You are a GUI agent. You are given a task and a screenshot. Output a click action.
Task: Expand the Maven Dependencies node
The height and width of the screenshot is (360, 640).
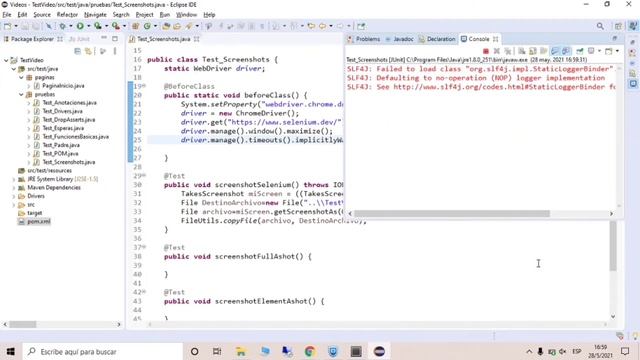point(13,188)
